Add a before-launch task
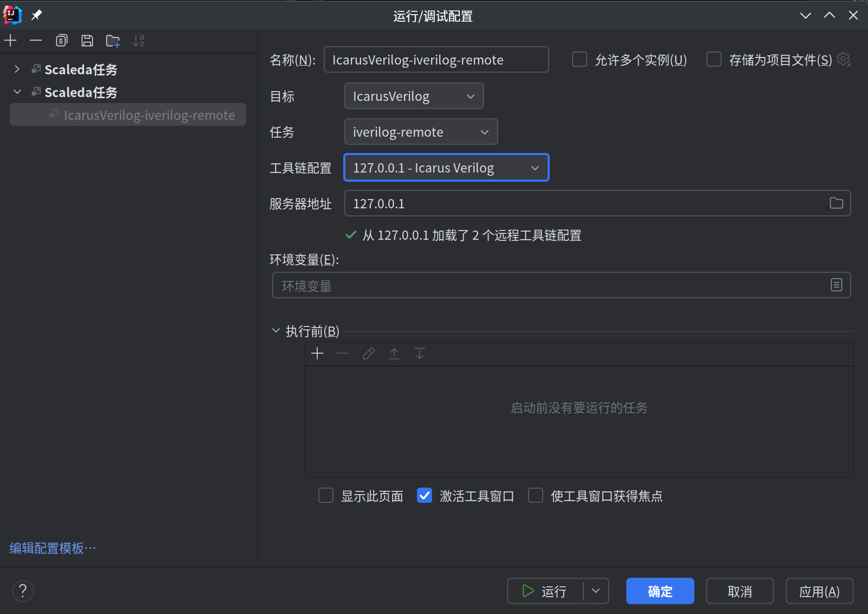The width and height of the screenshot is (868, 614). click(317, 354)
